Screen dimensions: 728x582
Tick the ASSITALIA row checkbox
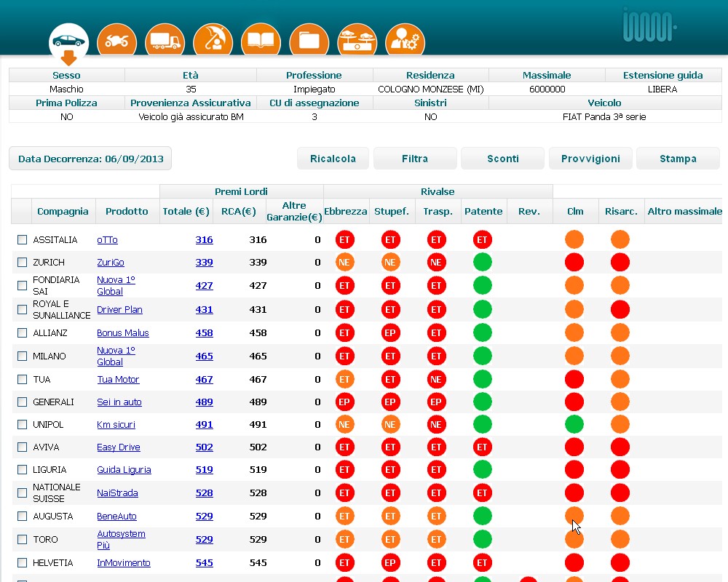pyautogui.click(x=22, y=239)
